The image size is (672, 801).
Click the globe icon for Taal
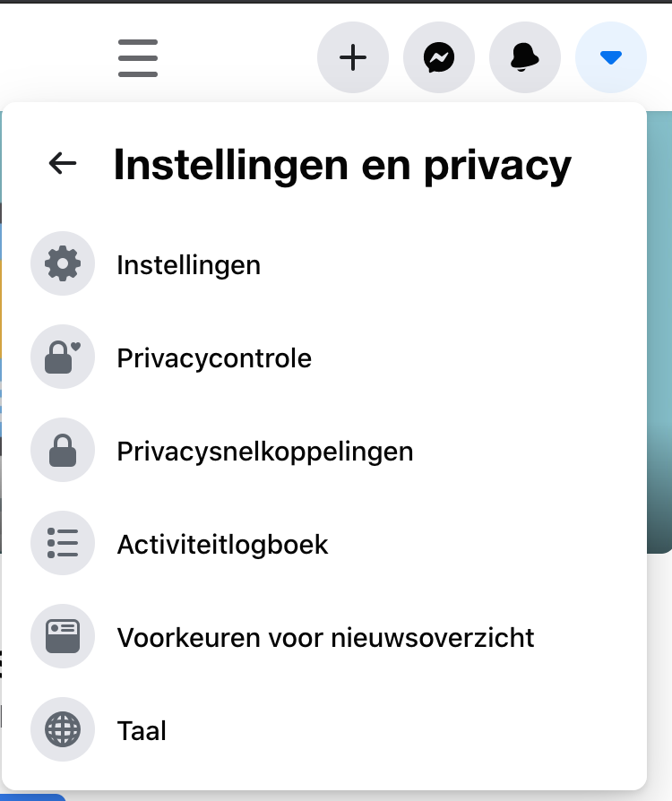click(63, 730)
